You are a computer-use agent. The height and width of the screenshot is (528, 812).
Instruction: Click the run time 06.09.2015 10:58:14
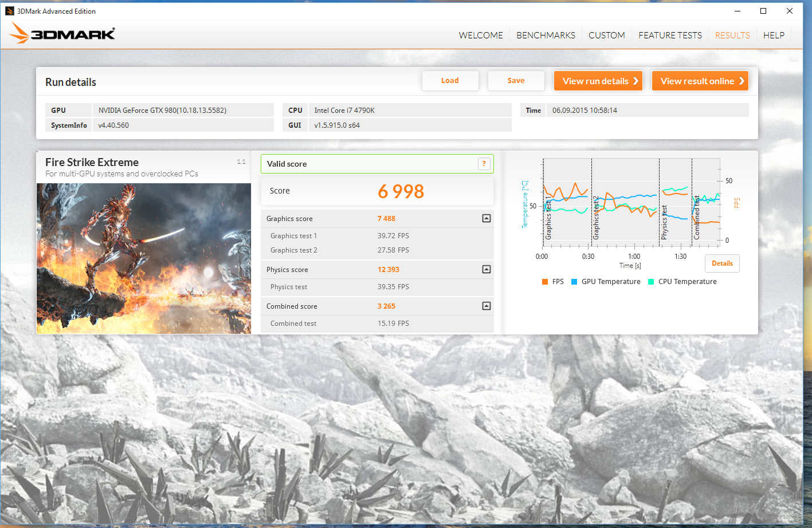coord(585,111)
